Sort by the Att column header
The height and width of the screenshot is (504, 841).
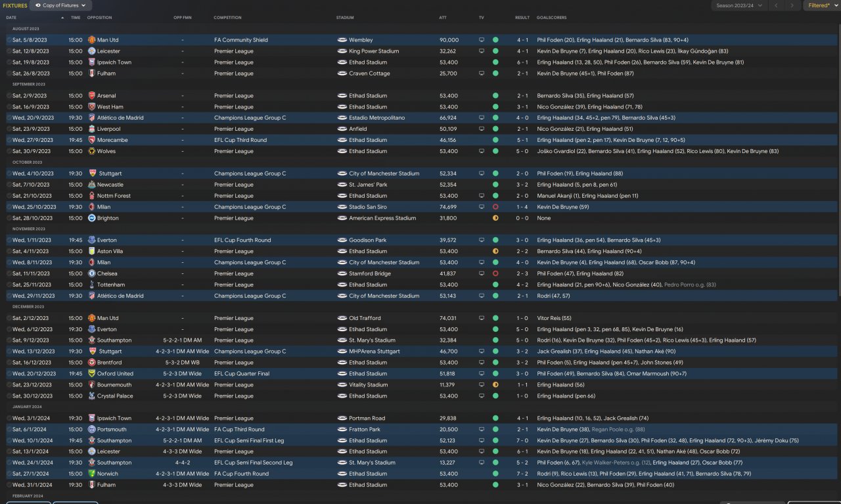tap(443, 18)
